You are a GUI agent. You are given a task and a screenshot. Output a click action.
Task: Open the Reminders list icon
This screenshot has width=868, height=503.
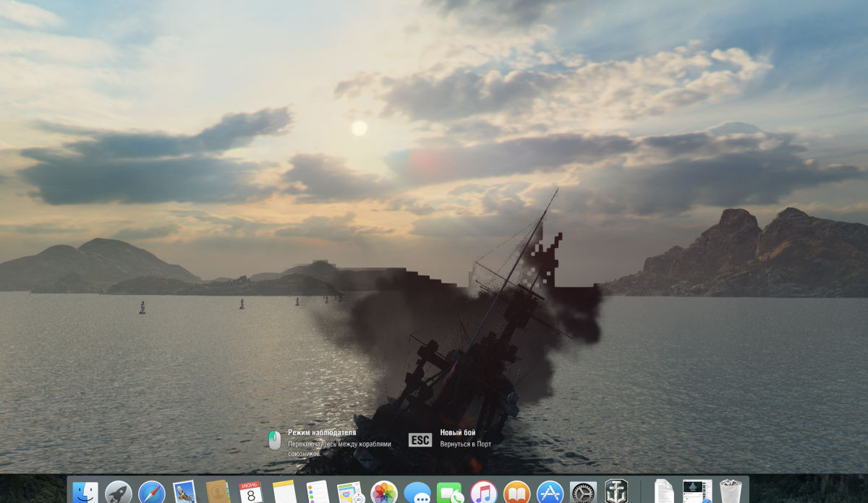[x=318, y=492]
